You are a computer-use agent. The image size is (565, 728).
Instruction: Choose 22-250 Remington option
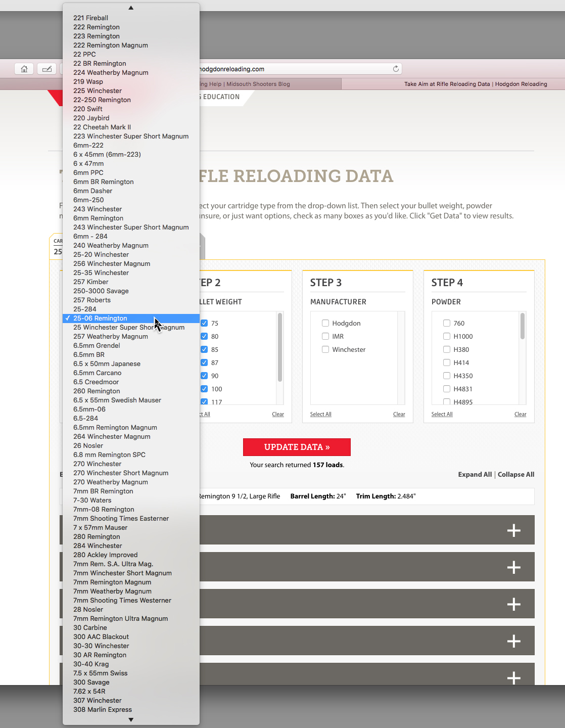[131, 100]
